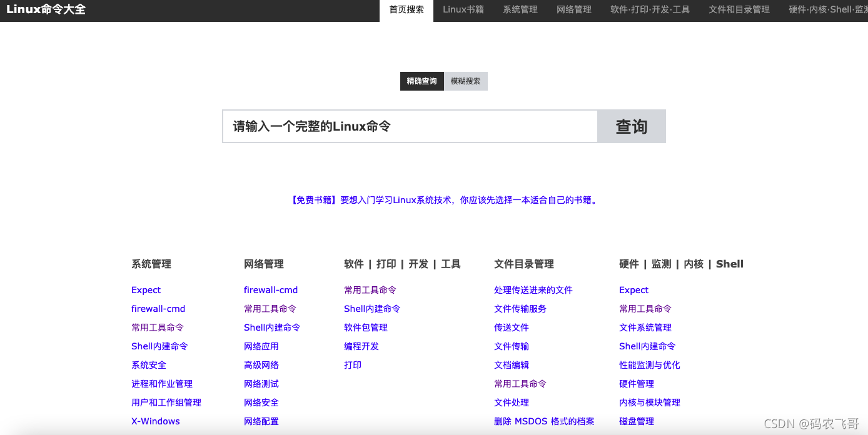Open the 编程开发 link
Viewport: 868px width, 435px height.
[x=361, y=346]
